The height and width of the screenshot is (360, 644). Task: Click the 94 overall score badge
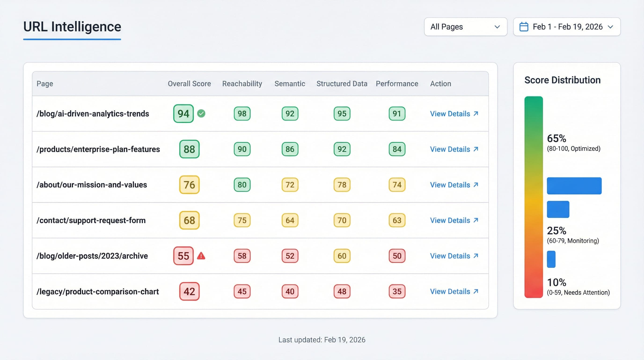coord(183,113)
